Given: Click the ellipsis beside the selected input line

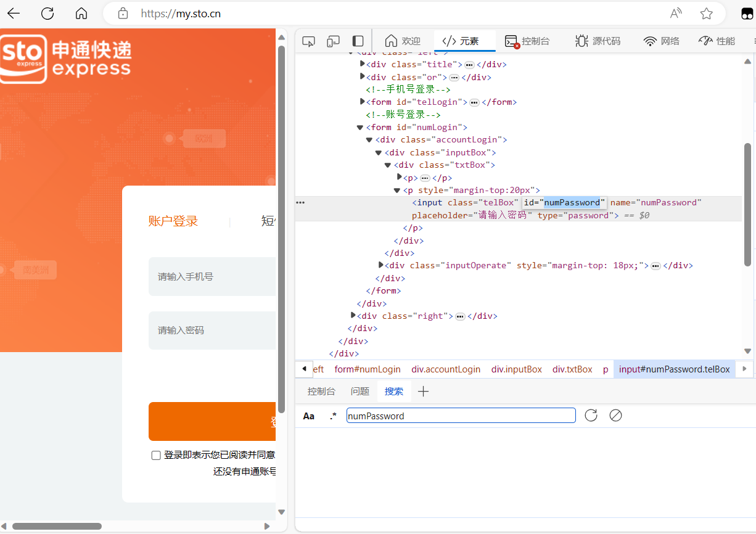Looking at the screenshot, I should [x=300, y=202].
